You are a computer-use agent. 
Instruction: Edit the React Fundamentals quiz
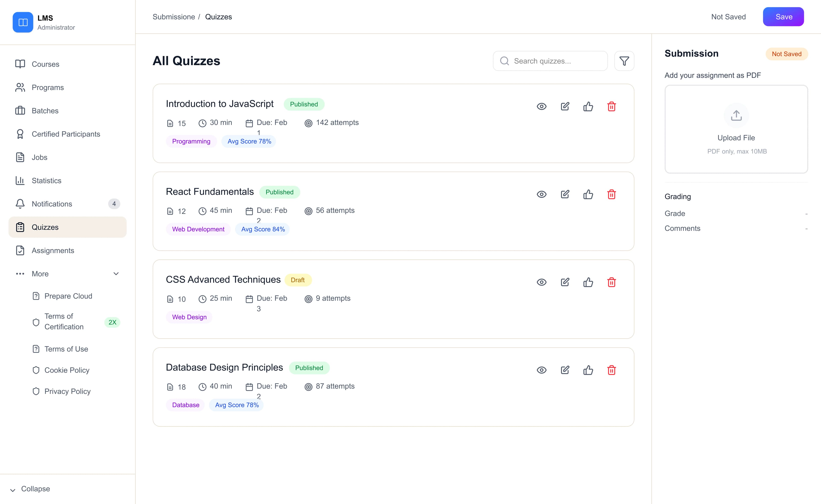click(x=565, y=194)
